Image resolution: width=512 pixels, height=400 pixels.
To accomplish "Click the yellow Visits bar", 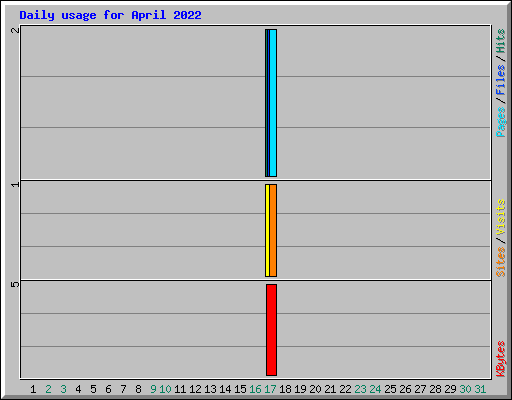I will 267,230.
